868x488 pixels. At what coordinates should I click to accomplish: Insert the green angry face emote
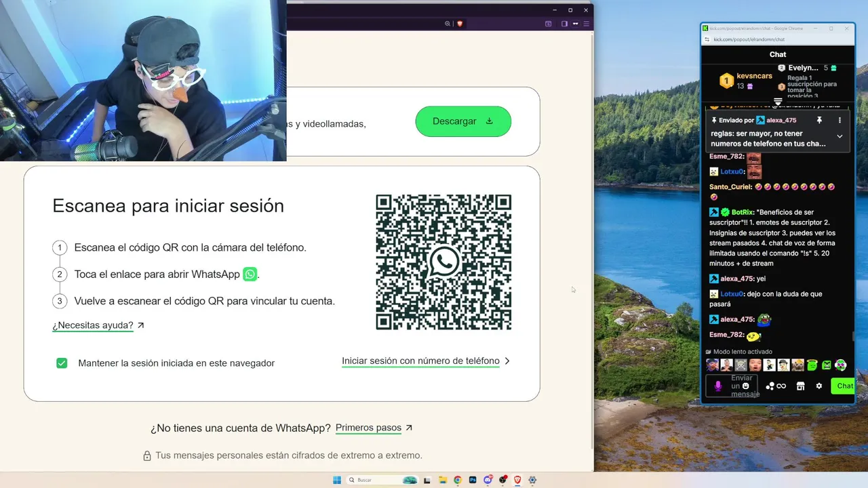827,365
